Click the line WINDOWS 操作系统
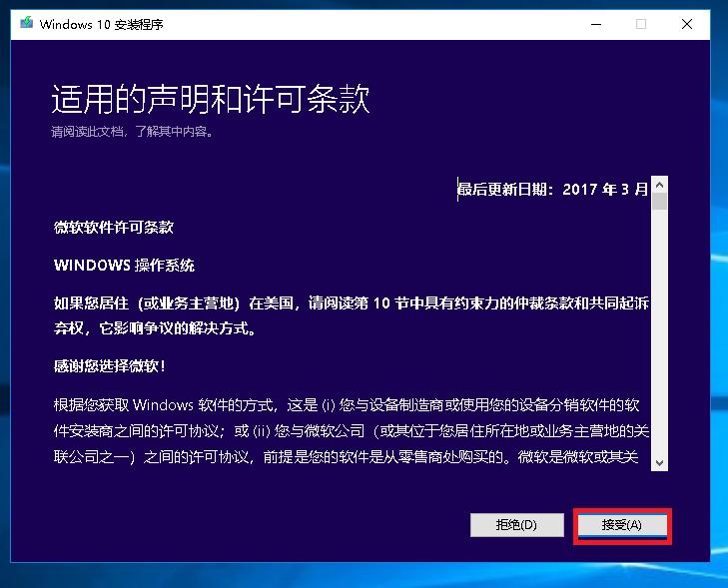728x588 pixels. (124, 266)
